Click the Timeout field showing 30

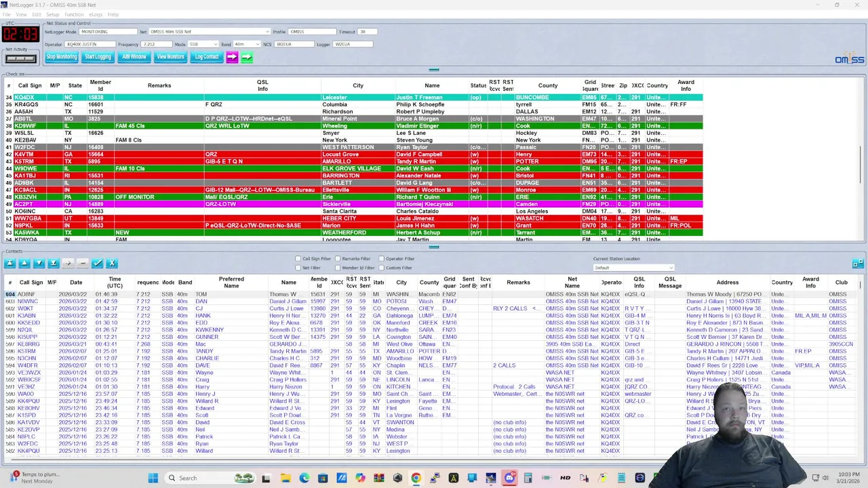coord(367,32)
